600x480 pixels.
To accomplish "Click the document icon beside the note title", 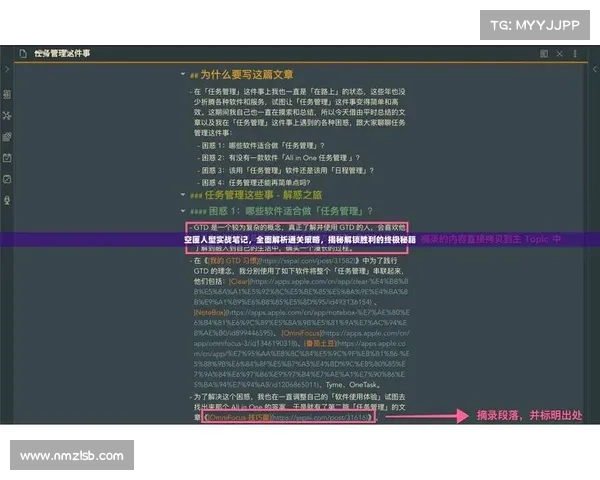I will 23,54.
